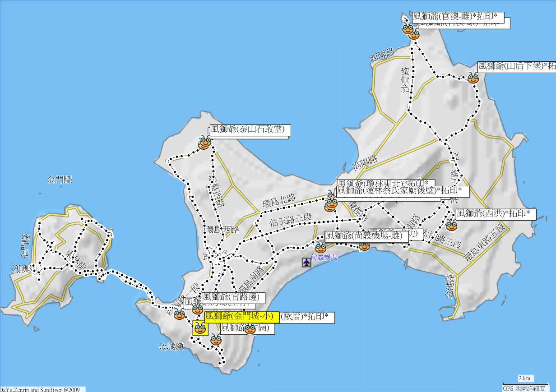Select the 風獅爺(西洪)*拓印* label
The width and height of the screenshot is (556, 392).
(496, 213)
